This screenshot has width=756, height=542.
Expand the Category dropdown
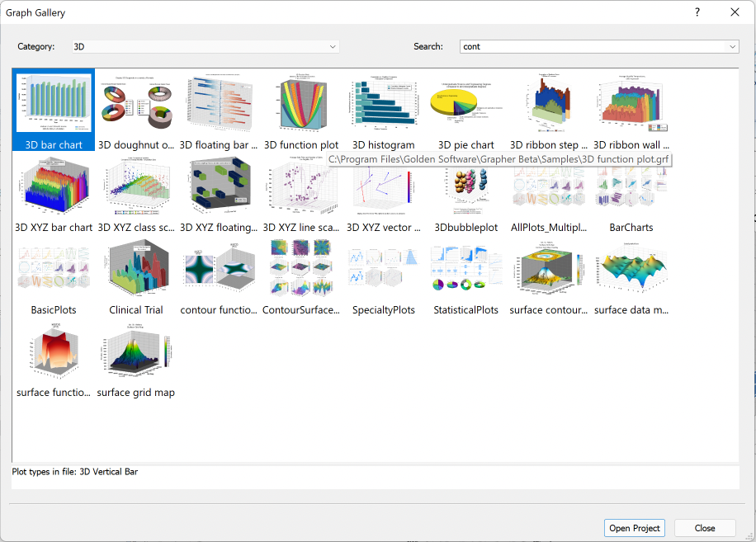[333, 47]
